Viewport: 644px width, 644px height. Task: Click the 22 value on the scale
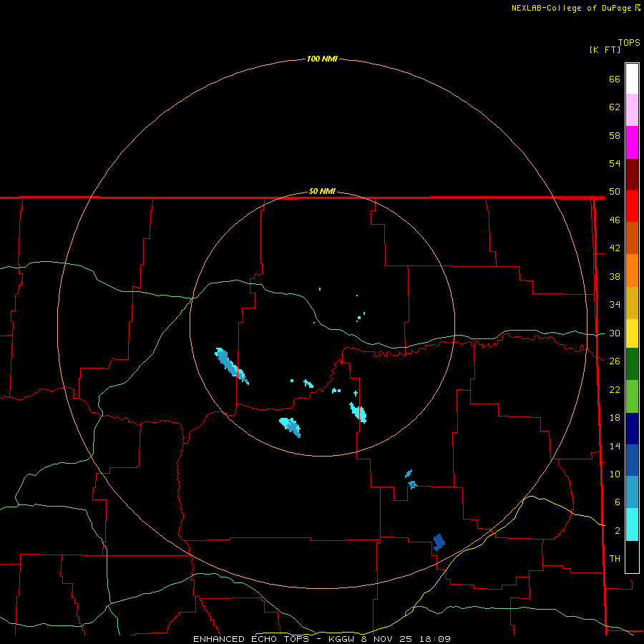tap(615, 389)
